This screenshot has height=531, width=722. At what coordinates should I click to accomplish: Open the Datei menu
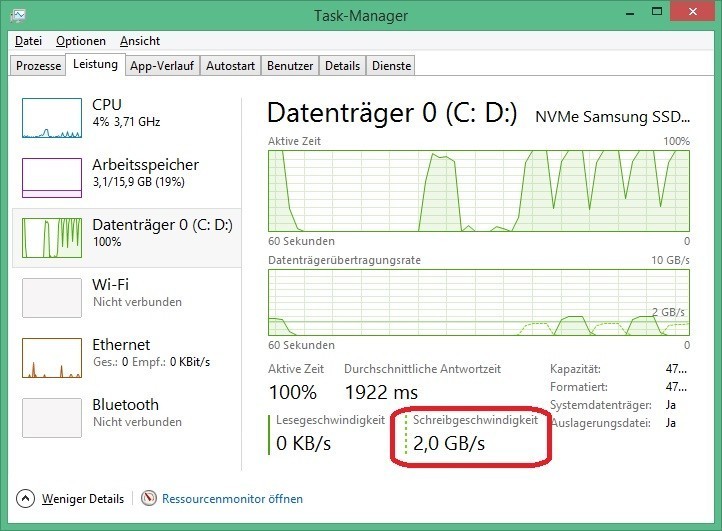(28, 41)
